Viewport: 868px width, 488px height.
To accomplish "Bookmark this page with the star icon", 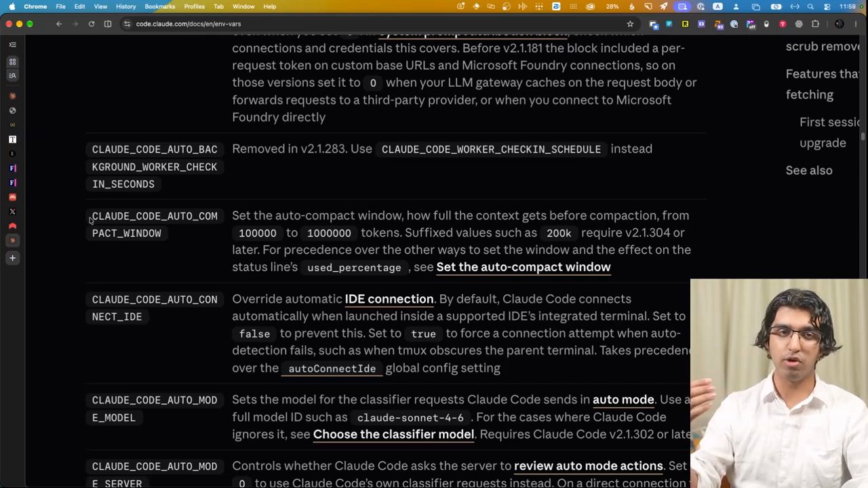I will click(x=630, y=24).
